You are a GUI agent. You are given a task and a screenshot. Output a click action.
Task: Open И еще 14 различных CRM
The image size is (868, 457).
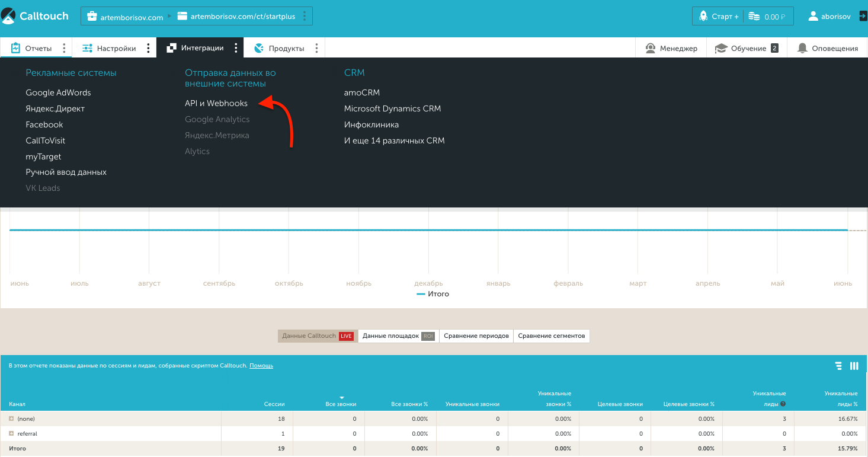click(x=395, y=140)
